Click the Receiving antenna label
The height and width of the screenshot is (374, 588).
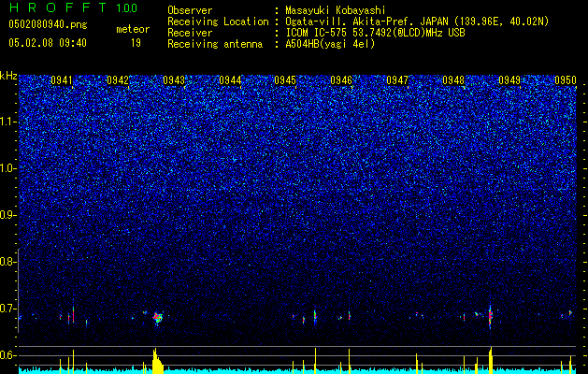tap(215, 44)
